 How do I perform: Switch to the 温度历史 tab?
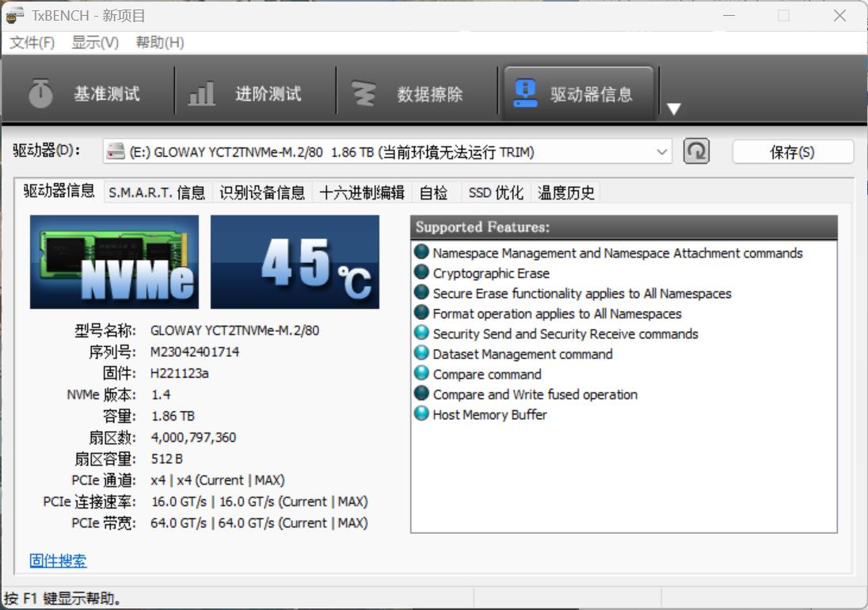pyautogui.click(x=565, y=192)
